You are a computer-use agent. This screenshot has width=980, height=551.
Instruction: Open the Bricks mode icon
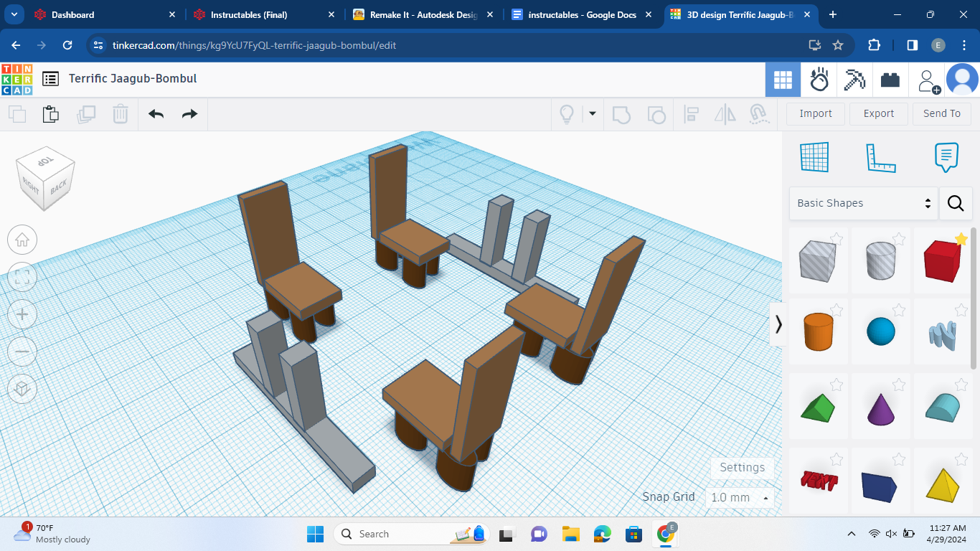click(890, 80)
